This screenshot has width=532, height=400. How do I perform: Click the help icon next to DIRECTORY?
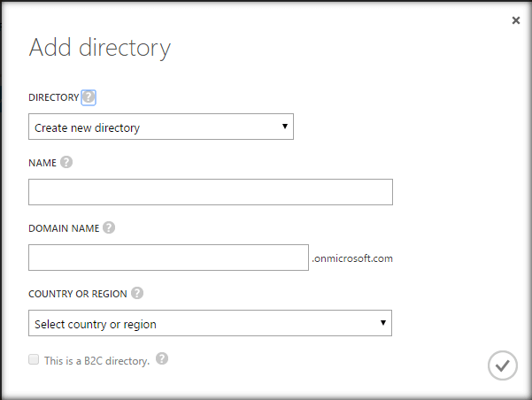[x=89, y=97]
